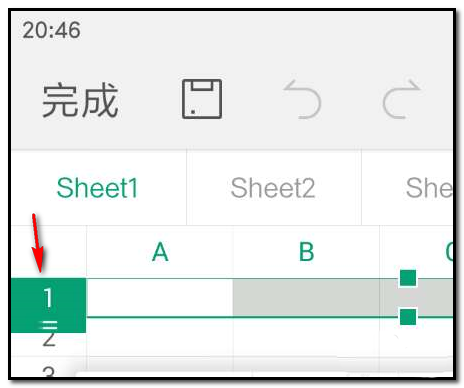Switch to the Sheet2 tab

pos(273,188)
